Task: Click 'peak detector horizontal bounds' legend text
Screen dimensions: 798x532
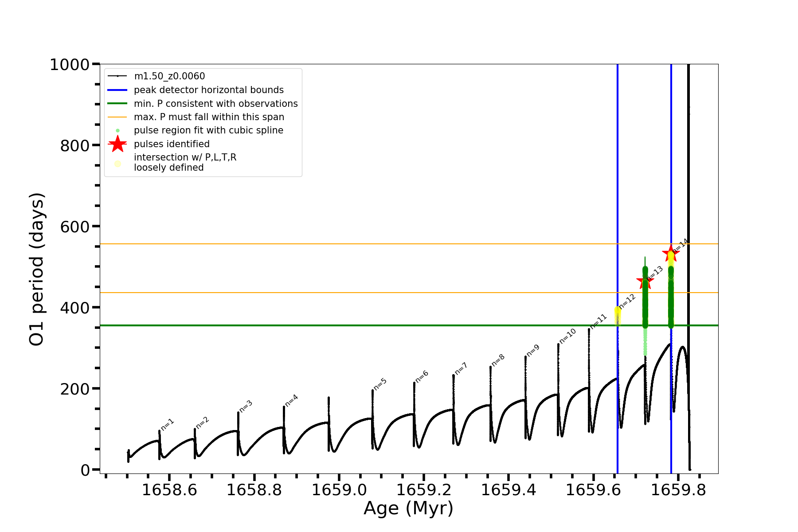Action: 208,90
